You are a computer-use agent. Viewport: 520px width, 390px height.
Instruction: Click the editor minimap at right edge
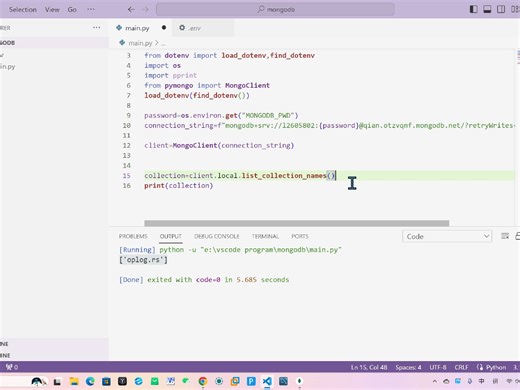point(518,57)
